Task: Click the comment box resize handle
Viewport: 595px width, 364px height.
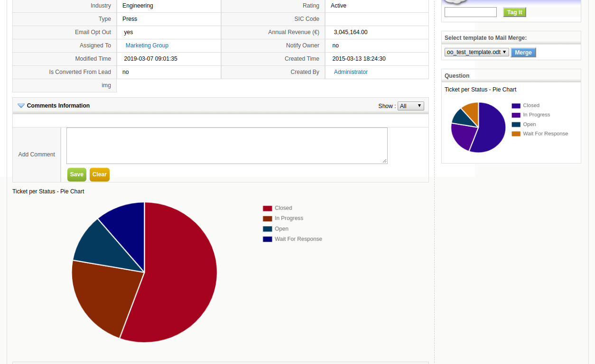Action: point(385,161)
